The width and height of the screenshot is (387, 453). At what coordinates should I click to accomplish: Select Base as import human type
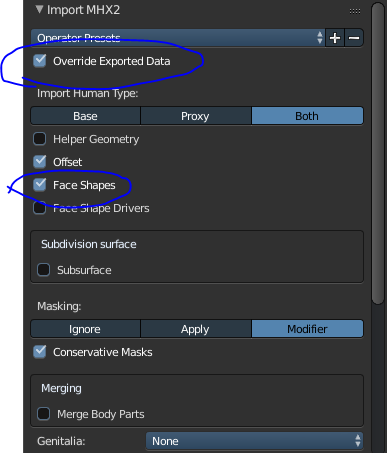pyautogui.click(x=85, y=116)
